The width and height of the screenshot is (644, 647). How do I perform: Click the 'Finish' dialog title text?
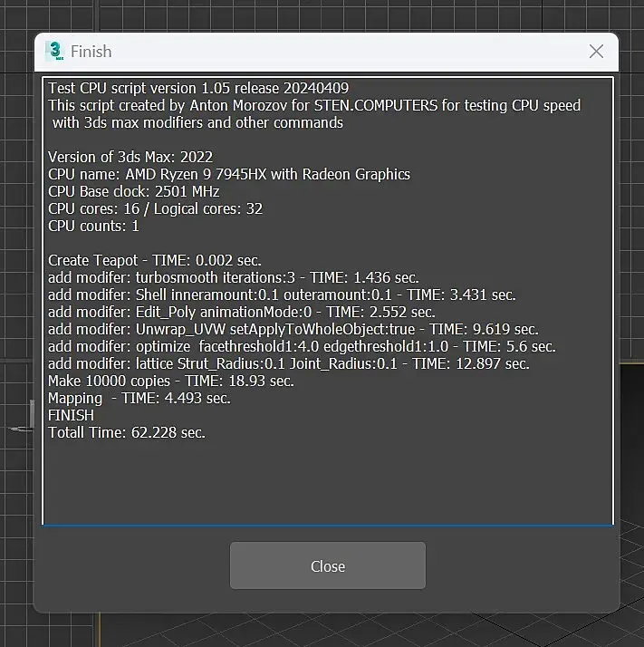(x=91, y=52)
